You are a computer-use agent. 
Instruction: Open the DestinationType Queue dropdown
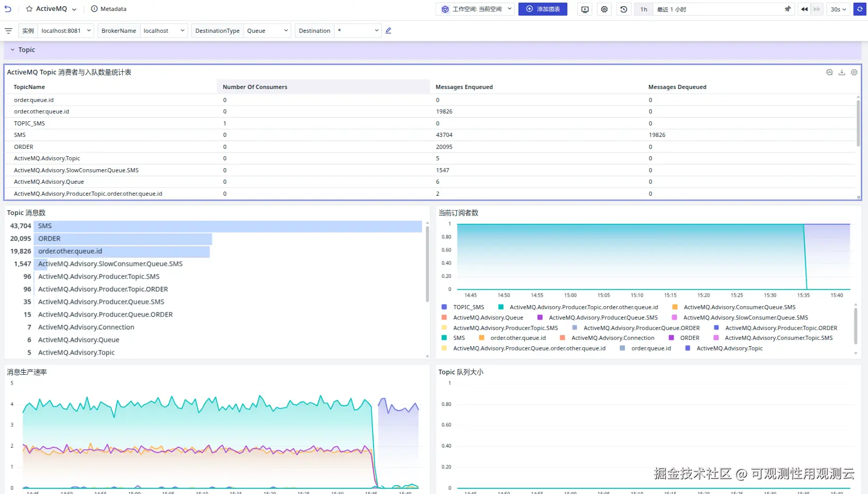tap(267, 31)
